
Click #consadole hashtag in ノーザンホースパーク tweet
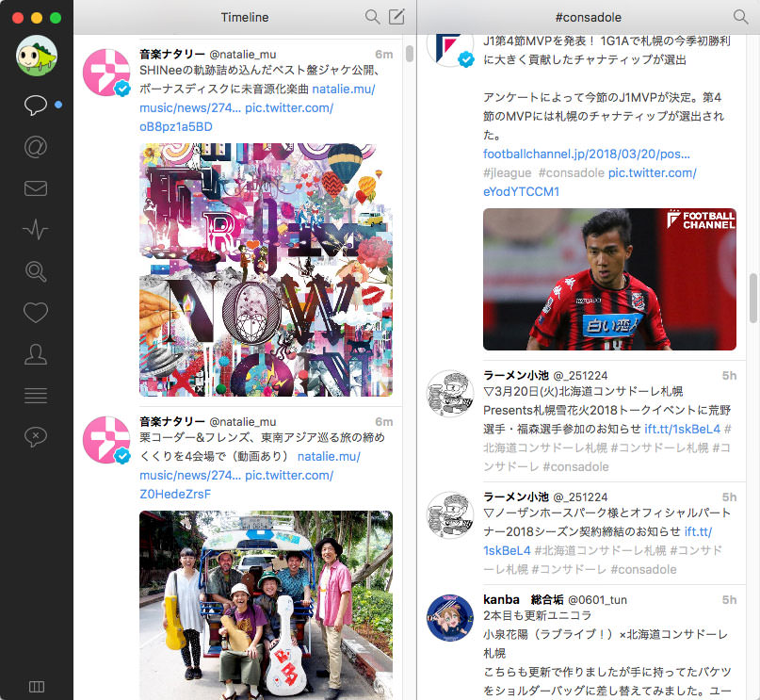(x=643, y=569)
